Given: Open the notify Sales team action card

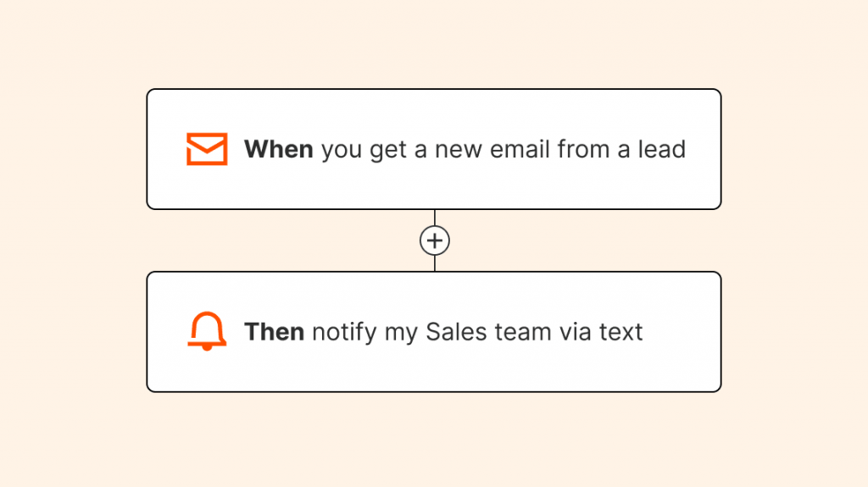Looking at the screenshot, I should click(x=434, y=331).
